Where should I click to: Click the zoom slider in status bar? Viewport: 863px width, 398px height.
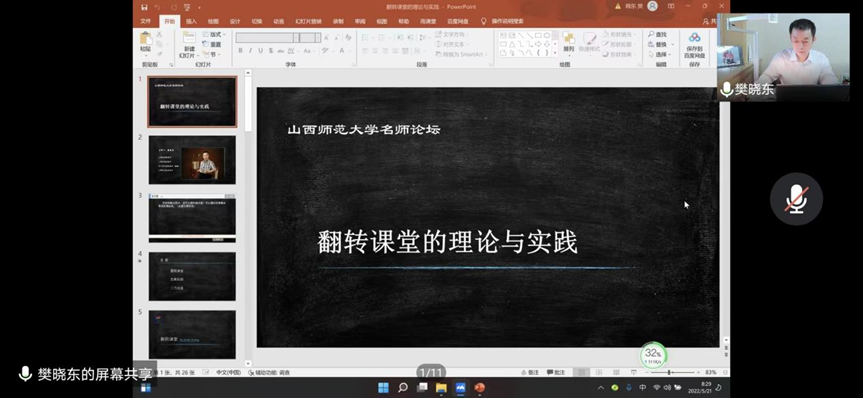coord(671,373)
